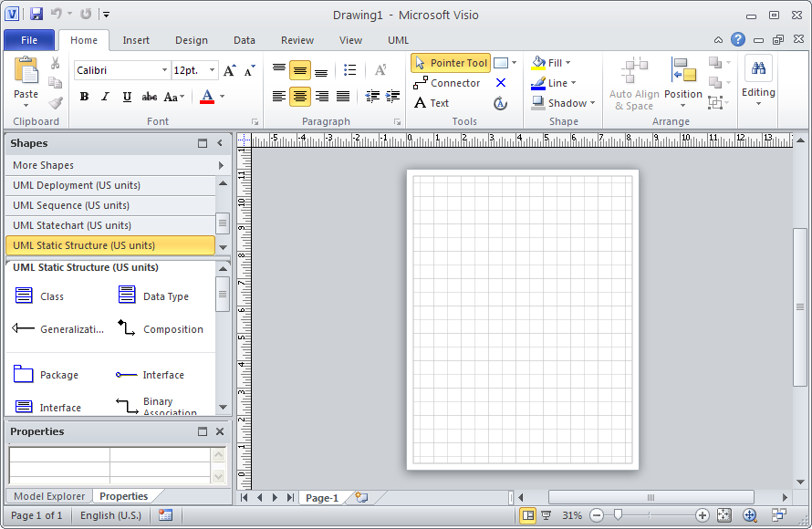This screenshot has width=812, height=529.
Task: Switch to the Insert tab
Action: [136, 40]
